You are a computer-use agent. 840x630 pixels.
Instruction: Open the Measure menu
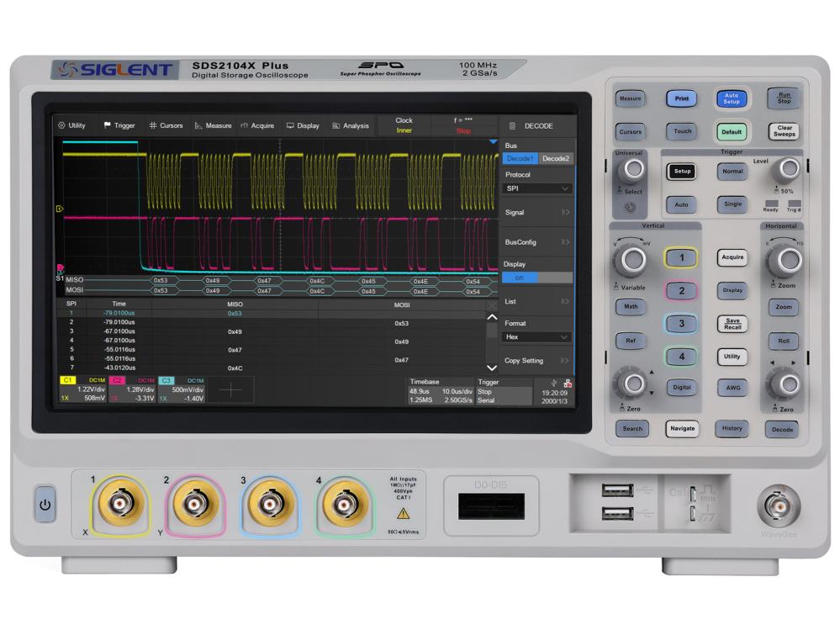pos(213,126)
